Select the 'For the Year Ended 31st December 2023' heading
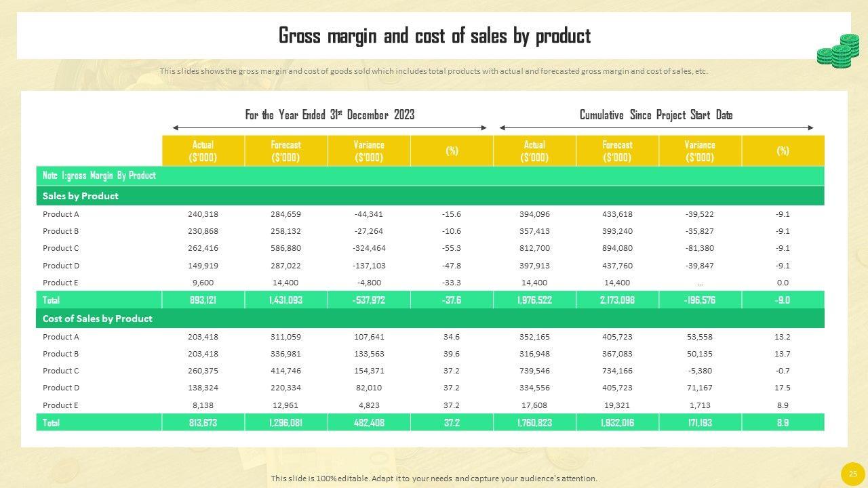This screenshot has width=868, height=488. point(330,115)
